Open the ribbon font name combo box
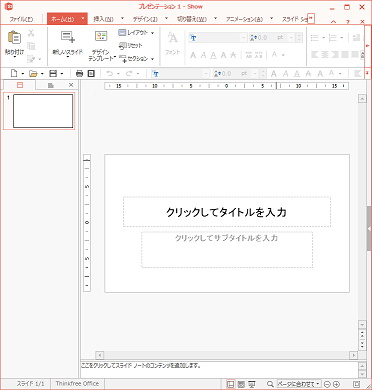Image resolution: width=372 pixels, height=390 pixels. click(x=218, y=38)
